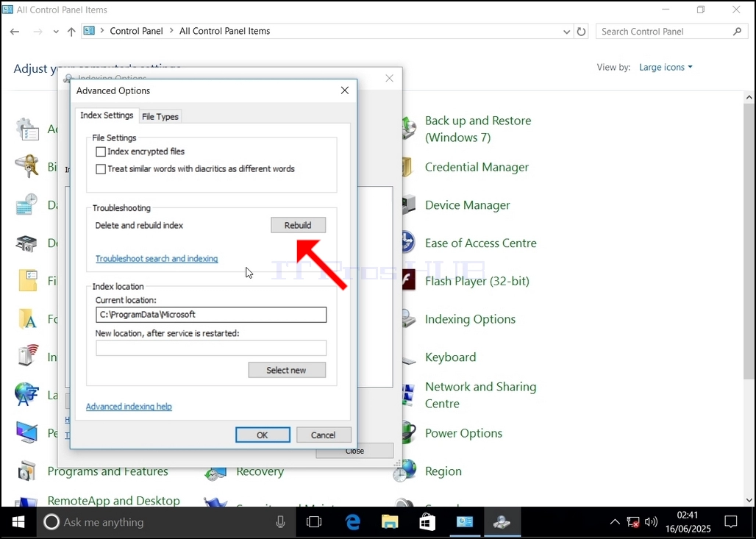This screenshot has height=539, width=756.
Task: Click the Cortana microphone icon
Action: coord(280,522)
